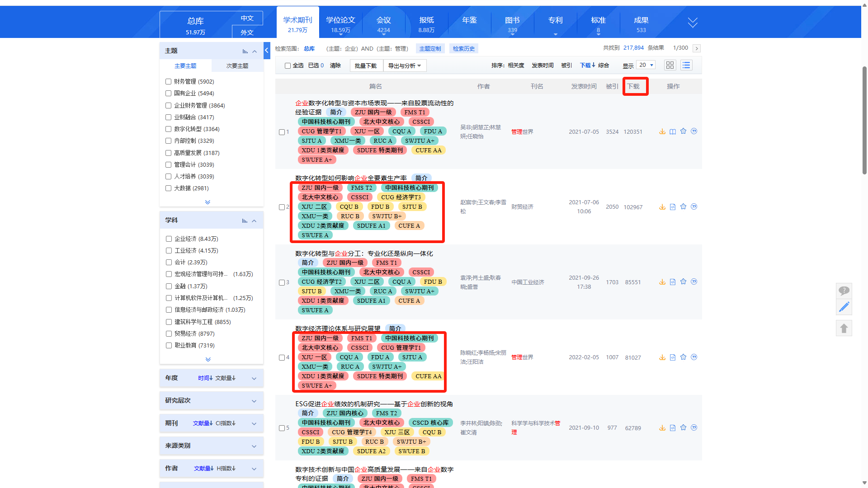Switch results to grid view

[670, 65]
